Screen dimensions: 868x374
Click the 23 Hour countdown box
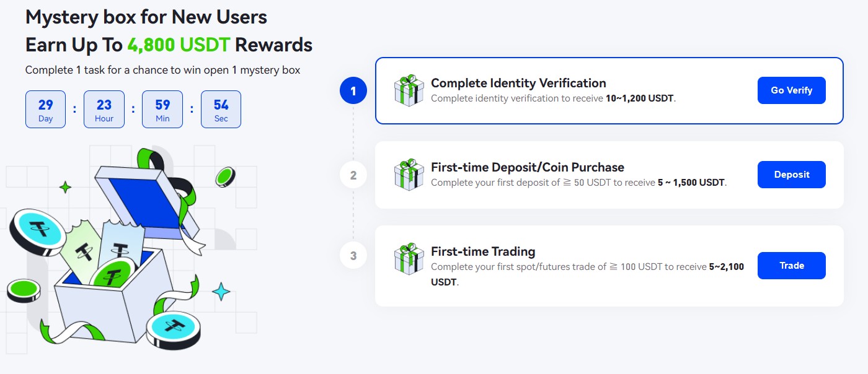click(x=104, y=110)
